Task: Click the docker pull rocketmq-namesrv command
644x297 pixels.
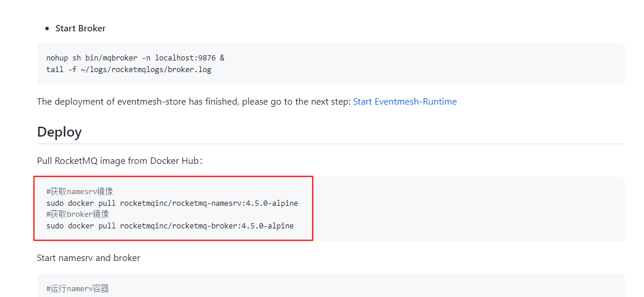Action: (172, 203)
